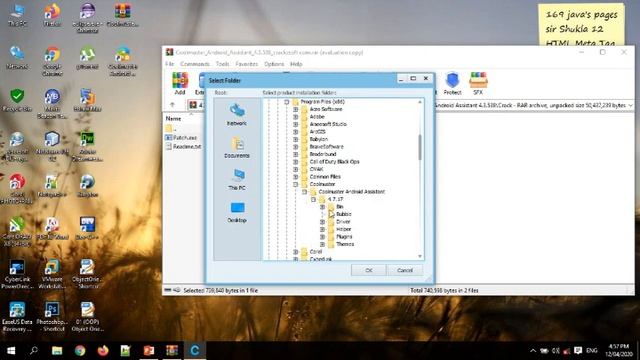Select the Themes folder
Image resolution: width=640 pixels, height=360 pixels.
[x=345, y=244]
